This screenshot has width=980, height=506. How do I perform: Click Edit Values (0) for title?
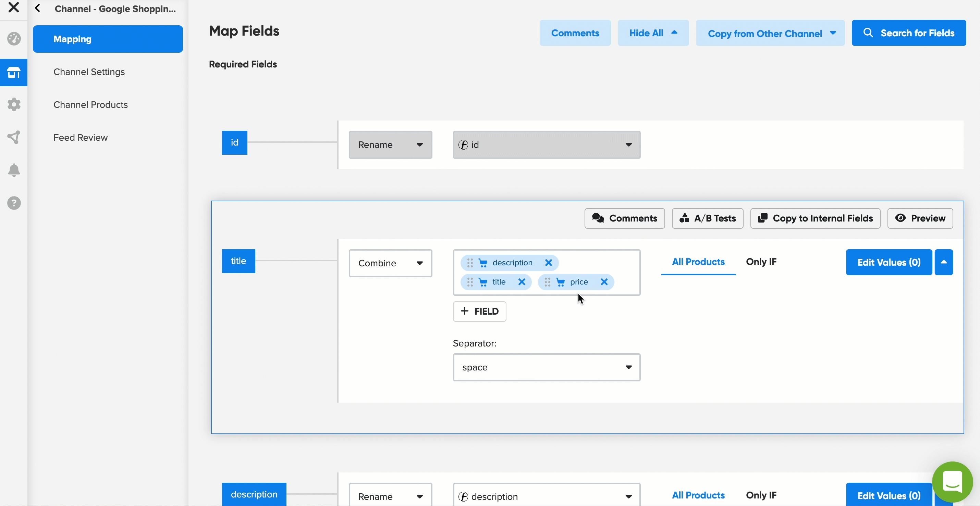tap(889, 262)
